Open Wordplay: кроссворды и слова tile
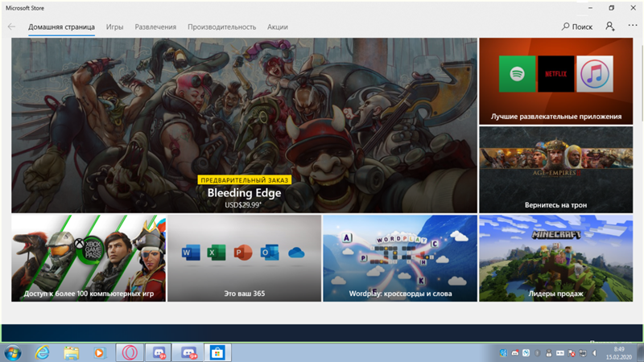644x362 pixels. click(400, 258)
